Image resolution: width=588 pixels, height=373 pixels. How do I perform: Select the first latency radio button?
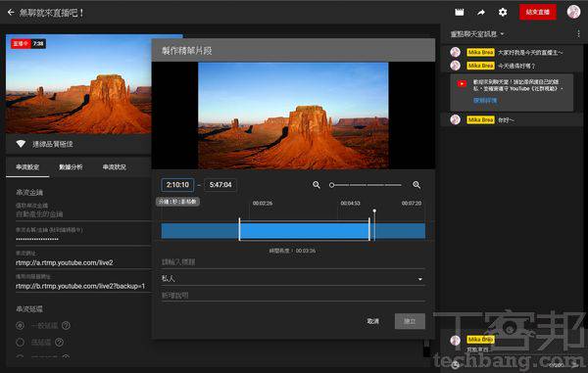21,325
